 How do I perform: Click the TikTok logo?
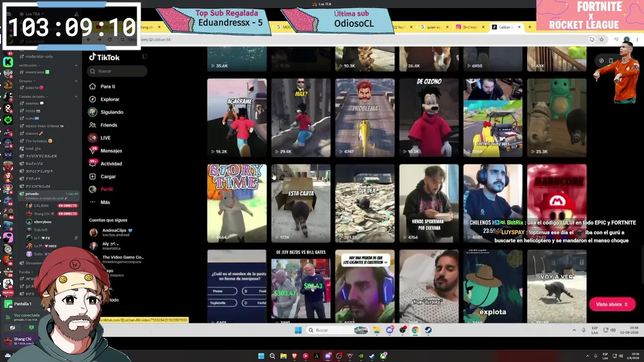click(104, 57)
